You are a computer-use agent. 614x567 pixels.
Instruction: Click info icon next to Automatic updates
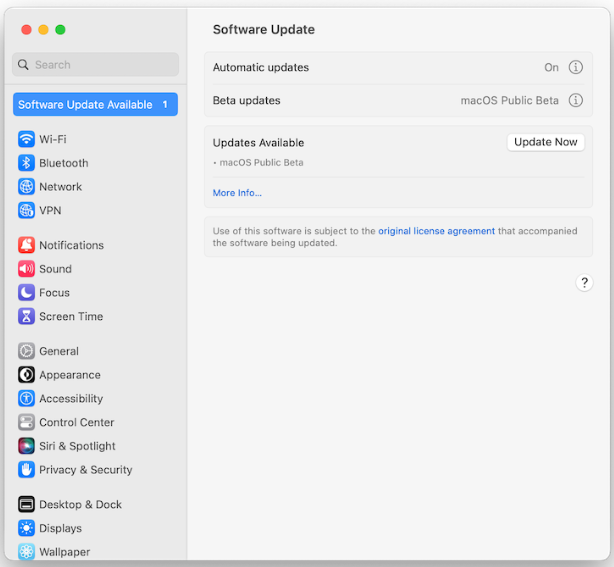576,67
